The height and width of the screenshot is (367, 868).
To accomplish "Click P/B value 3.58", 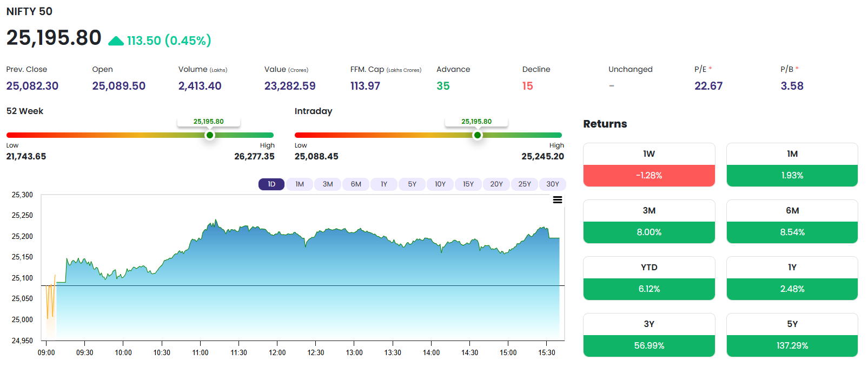I will click(x=792, y=86).
